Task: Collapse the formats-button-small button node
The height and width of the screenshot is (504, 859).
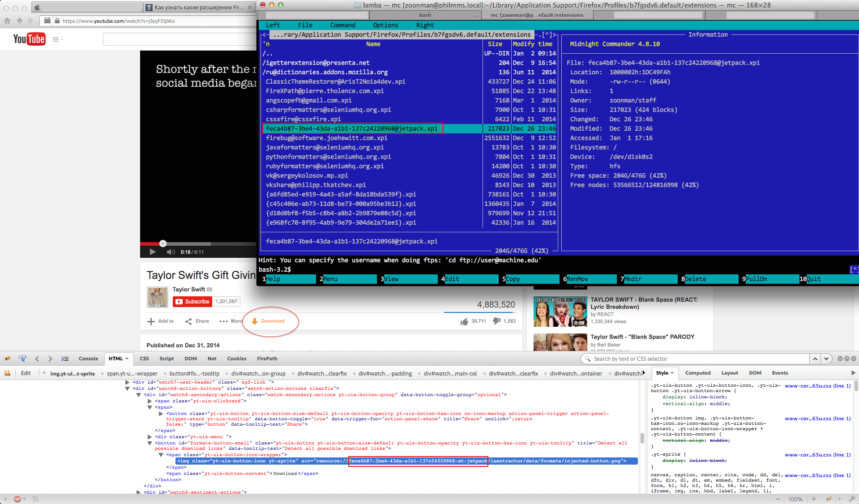Action: coord(150,443)
